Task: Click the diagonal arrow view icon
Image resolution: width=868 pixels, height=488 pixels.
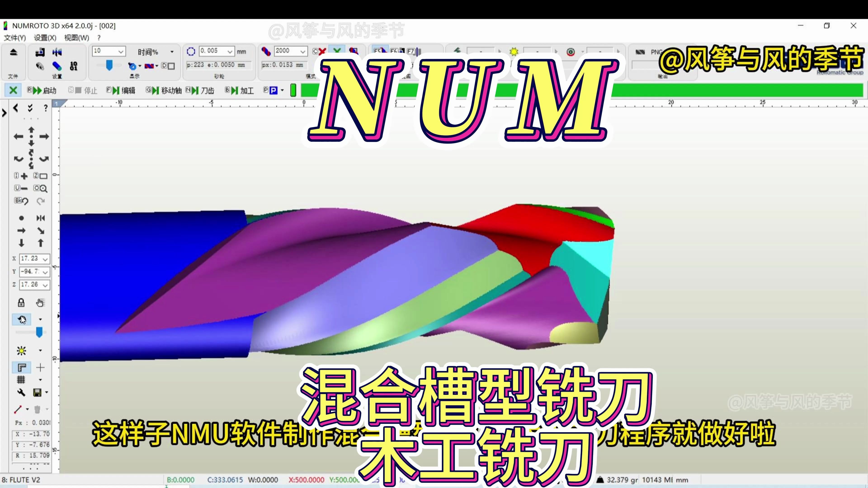Action: pos(41,231)
